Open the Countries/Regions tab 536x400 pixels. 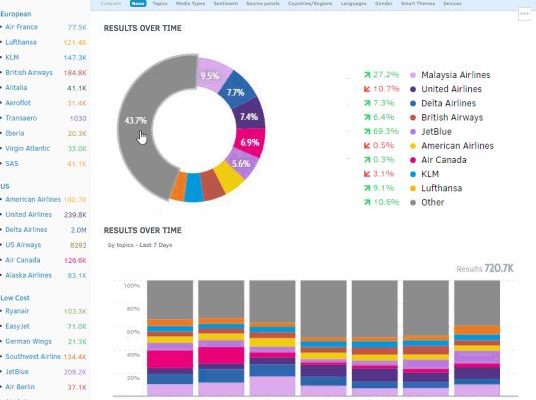[x=310, y=3]
